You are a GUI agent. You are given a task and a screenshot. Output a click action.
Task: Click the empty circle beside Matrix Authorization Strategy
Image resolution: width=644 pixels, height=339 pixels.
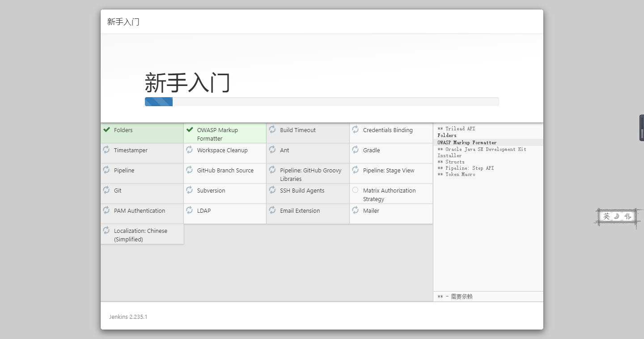(x=355, y=190)
